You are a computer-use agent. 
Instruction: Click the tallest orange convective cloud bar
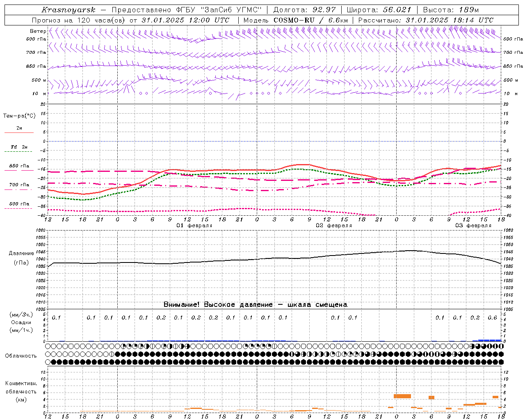402,396
